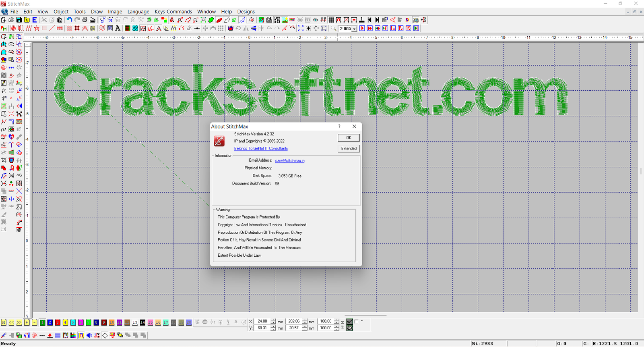Select the Lettering A text tool

tap(118, 28)
